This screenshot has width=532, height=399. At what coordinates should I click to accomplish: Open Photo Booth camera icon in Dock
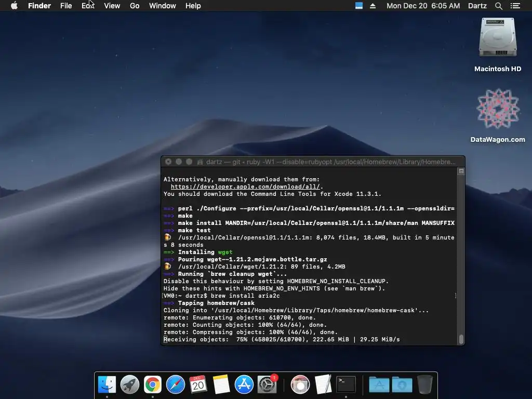[300, 384]
